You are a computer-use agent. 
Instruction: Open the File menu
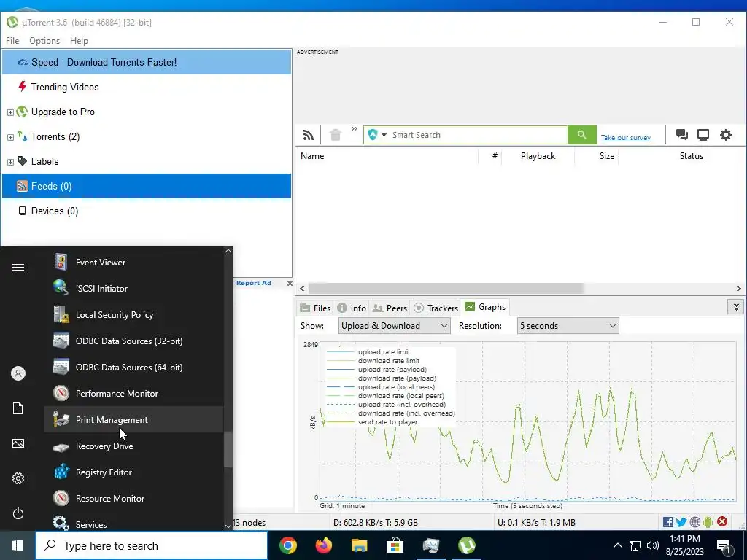click(12, 41)
